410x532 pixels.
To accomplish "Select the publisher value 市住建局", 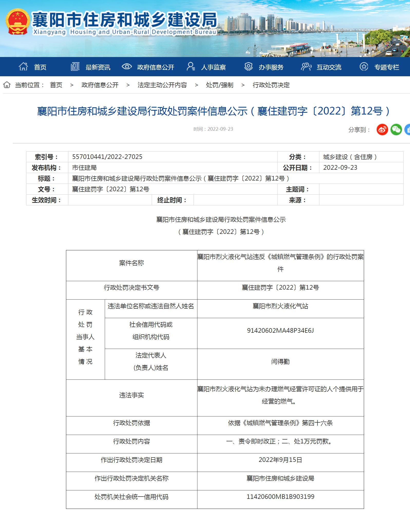I will tap(84, 168).
